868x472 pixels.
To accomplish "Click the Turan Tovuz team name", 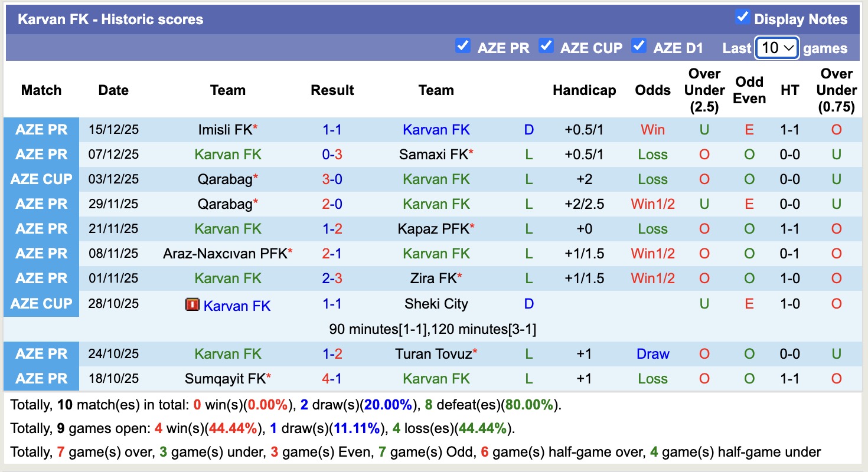I will (x=433, y=354).
